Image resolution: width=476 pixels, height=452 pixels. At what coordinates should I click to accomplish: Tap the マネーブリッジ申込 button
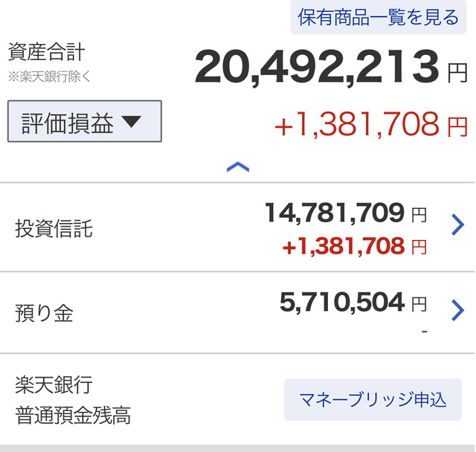373,399
